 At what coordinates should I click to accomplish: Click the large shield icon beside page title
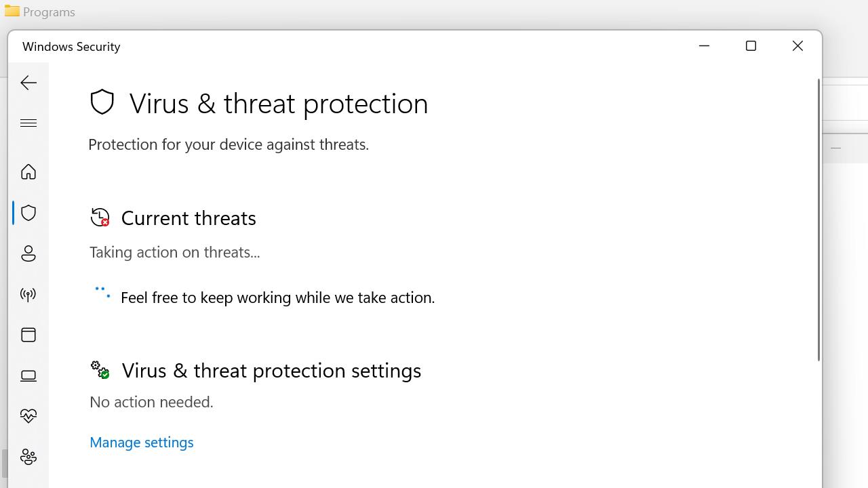click(102, 102)
